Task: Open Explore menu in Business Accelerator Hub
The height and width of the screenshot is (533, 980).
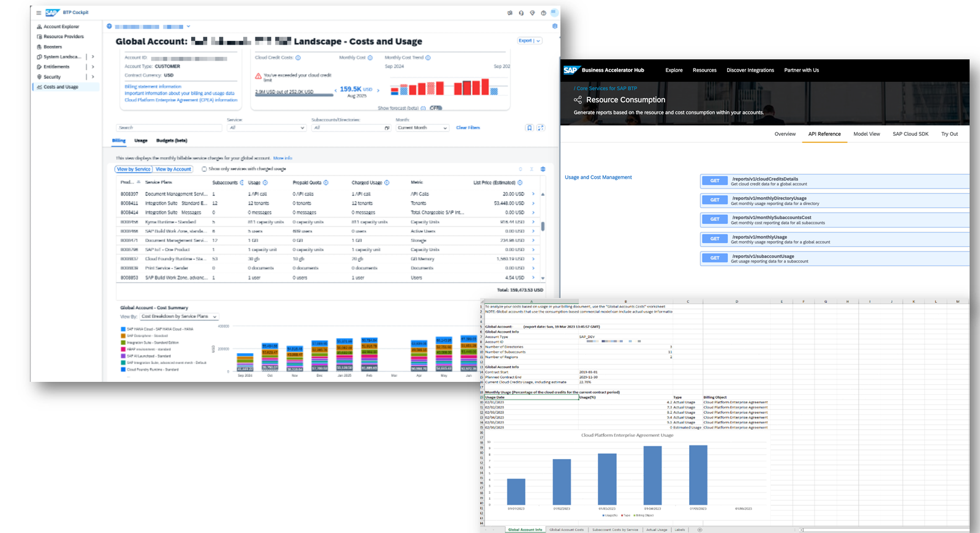Action: [x=674, y=70]
